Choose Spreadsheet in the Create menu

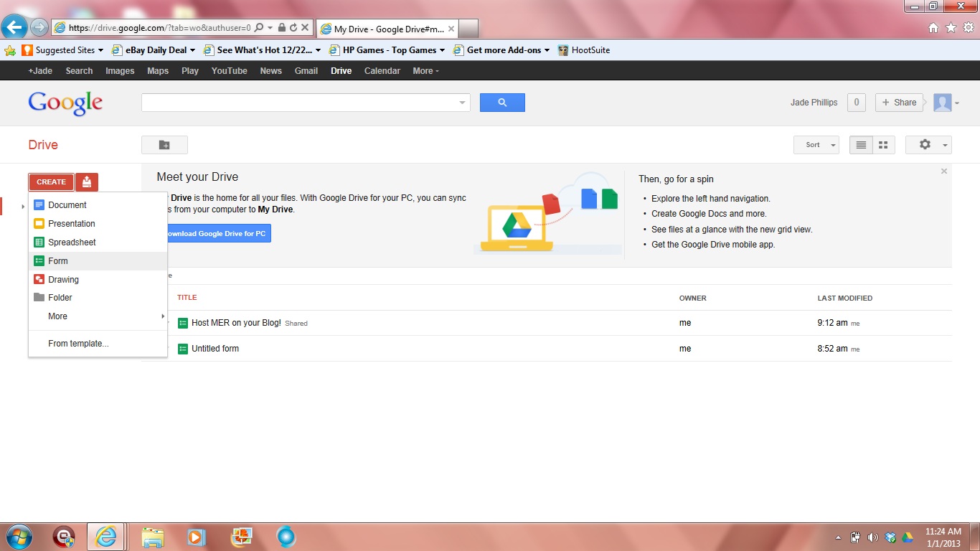[72, 242]
